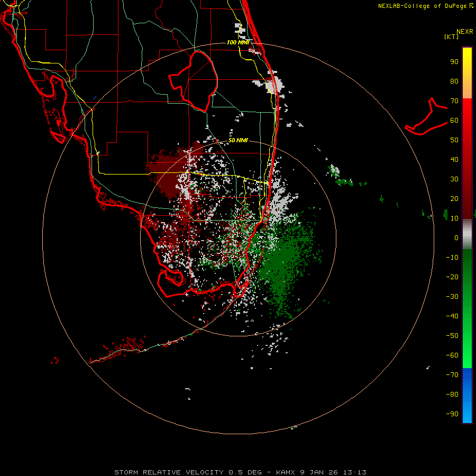Image resolution: width=476 pixels, height=476 pixels.
Task: Select the -80 value on velocity scale
Action: click(x=452, y=395)
